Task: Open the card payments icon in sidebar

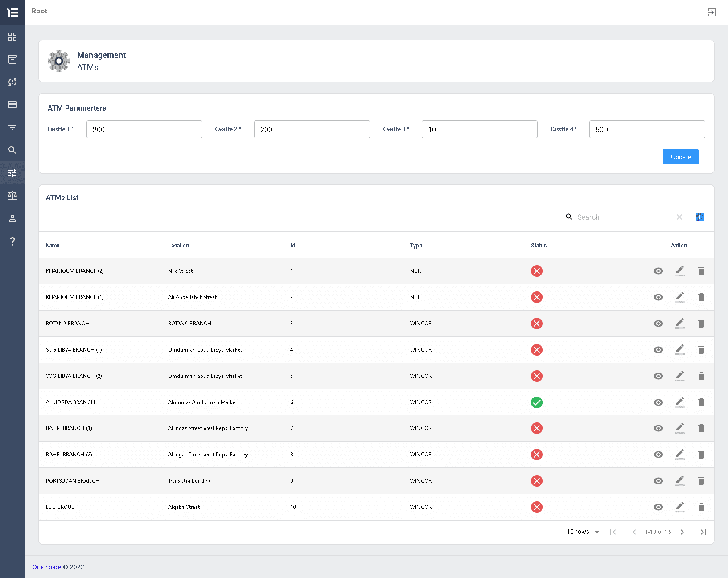Action: tap(12, 105)
